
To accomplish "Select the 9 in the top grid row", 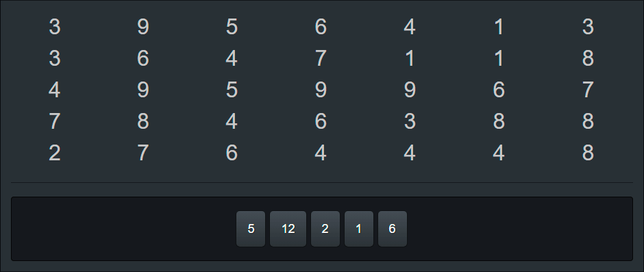I will (x=143, y=27).
